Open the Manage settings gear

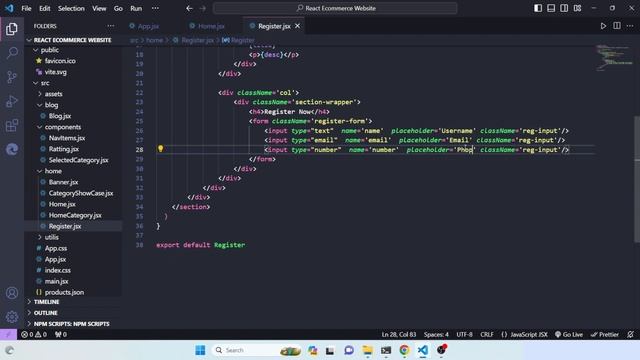coord(12,317)
